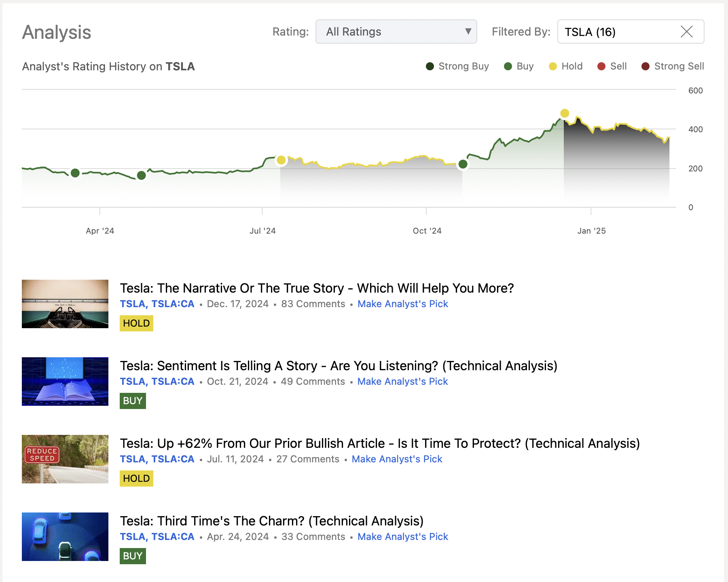Open the All Ratings dropdown
Screen dimensions: 728x582
coord(396,32)
